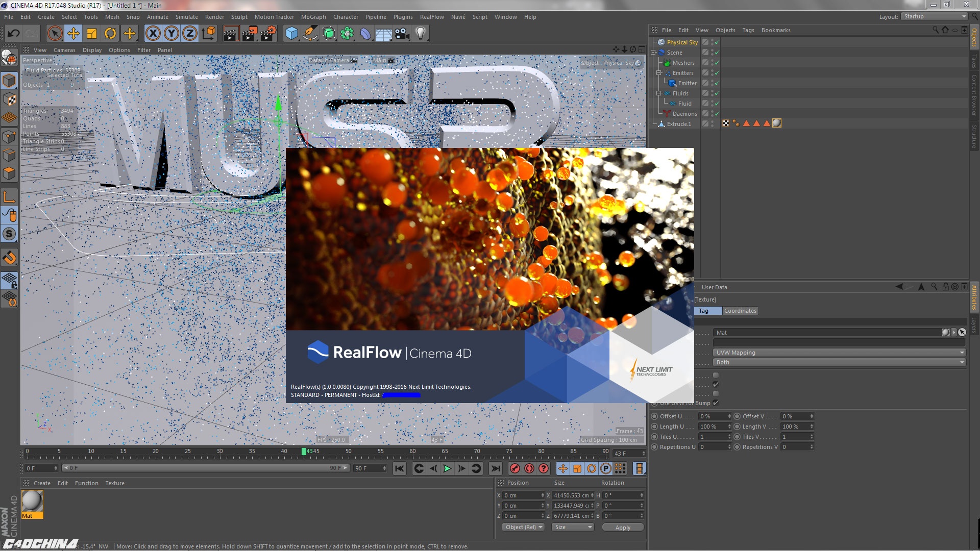Activate the Move tool
The image size is (980, 551).
(x=73, y=34)
